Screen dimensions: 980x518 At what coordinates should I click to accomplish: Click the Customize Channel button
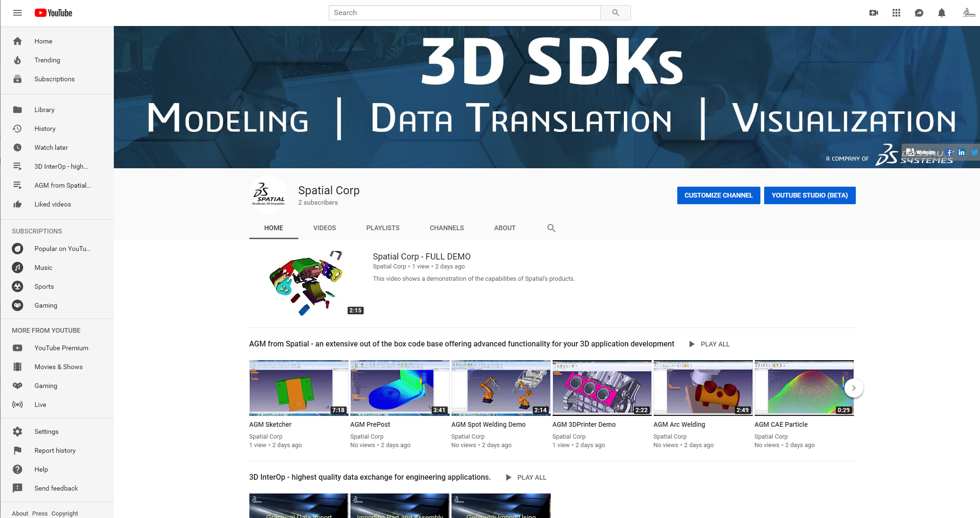tap(718, 195)
